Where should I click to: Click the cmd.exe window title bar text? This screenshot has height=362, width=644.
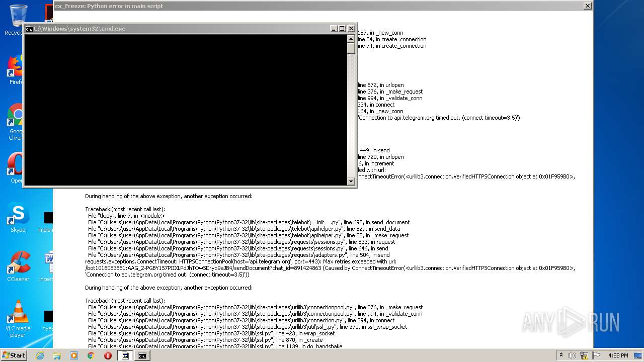79,29
